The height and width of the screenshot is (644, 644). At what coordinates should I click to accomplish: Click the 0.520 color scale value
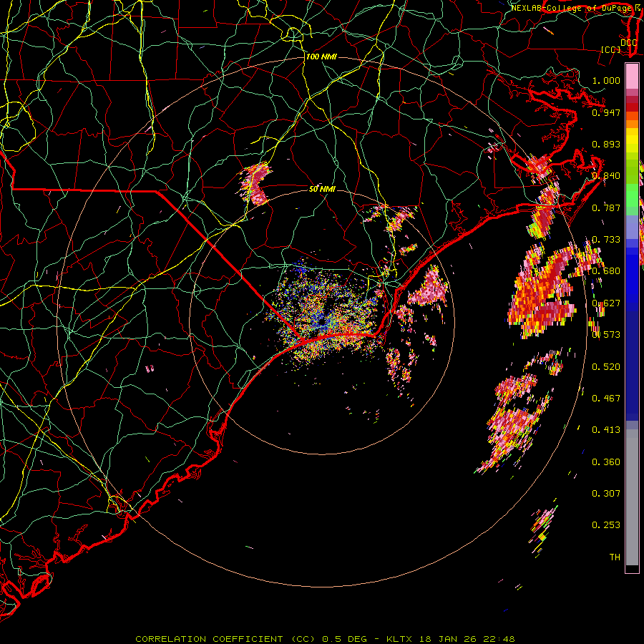pyautogui.click(x=606, y=367)
